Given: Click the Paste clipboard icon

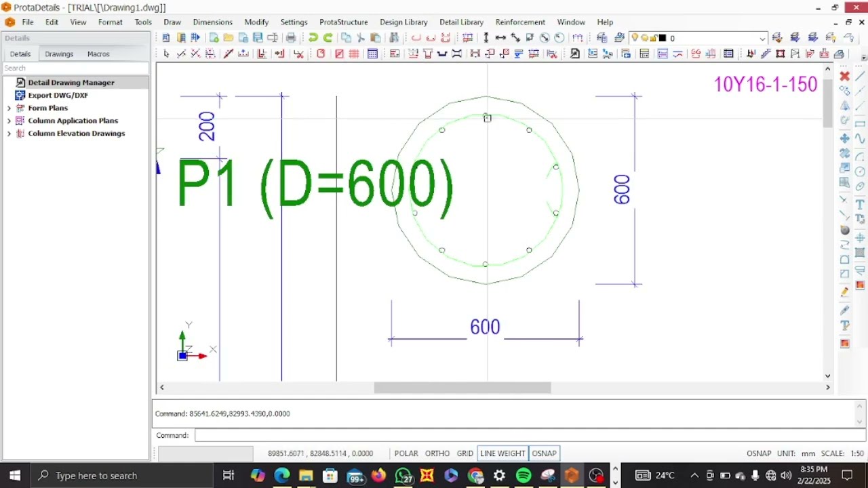Looking at the screenshot, I should [376, 38].
